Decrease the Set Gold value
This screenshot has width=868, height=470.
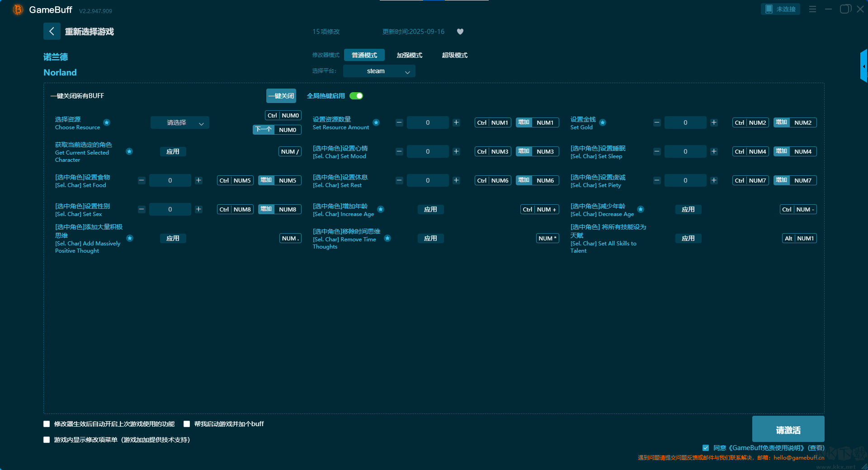coord(657,122)
